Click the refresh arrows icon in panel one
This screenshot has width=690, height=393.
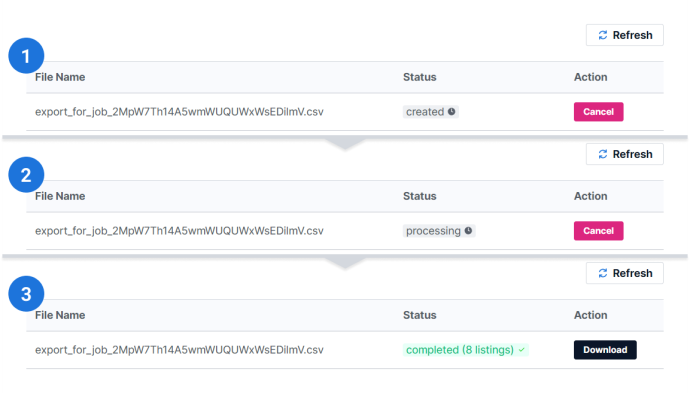[x=603, y=35]
